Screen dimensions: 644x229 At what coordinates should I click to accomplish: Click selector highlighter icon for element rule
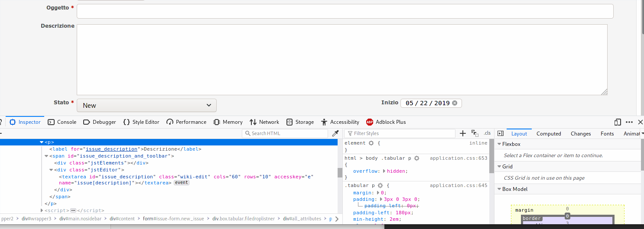[371, 143]
